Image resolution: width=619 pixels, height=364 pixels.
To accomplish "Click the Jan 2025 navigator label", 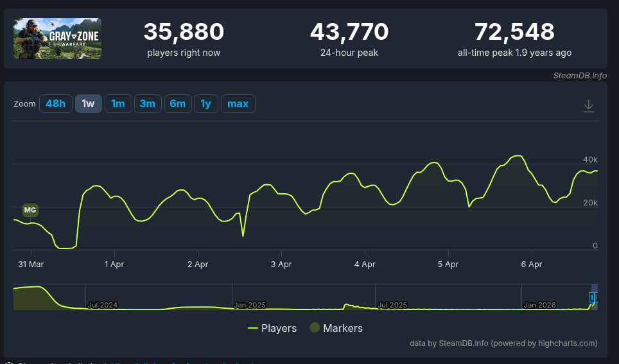I will [250, 305].
